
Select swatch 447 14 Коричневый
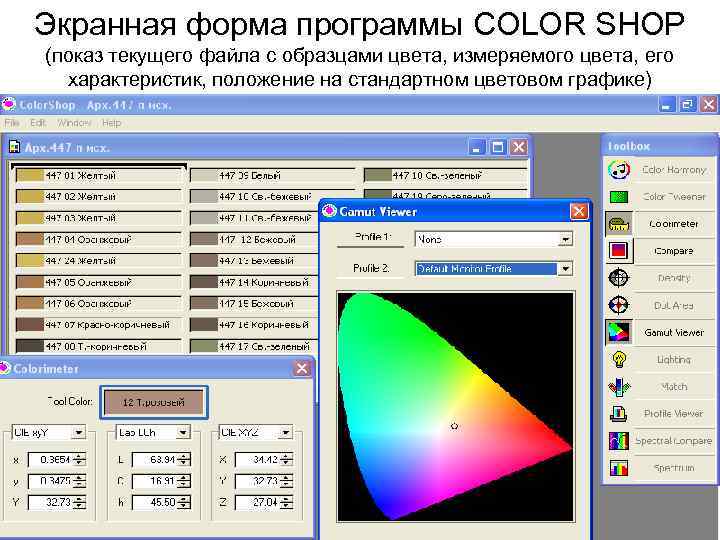[x=254, y=282]
